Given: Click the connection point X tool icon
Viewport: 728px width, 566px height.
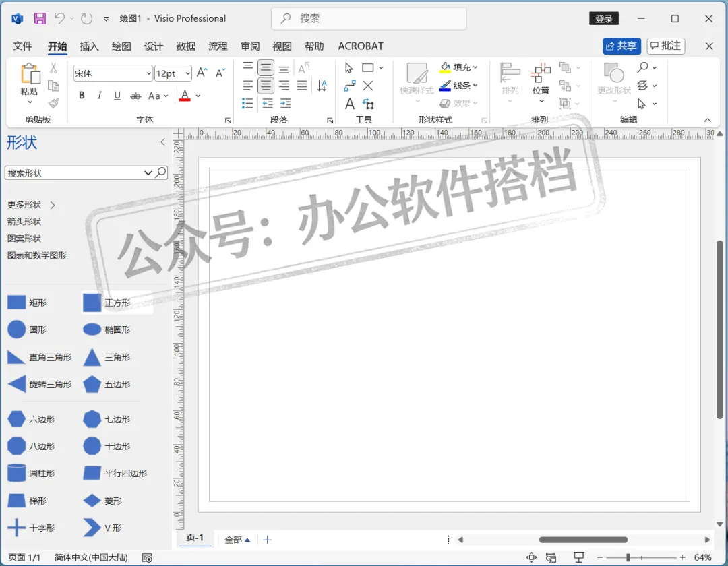Looking at the screenshot, I should click(368, 86).
